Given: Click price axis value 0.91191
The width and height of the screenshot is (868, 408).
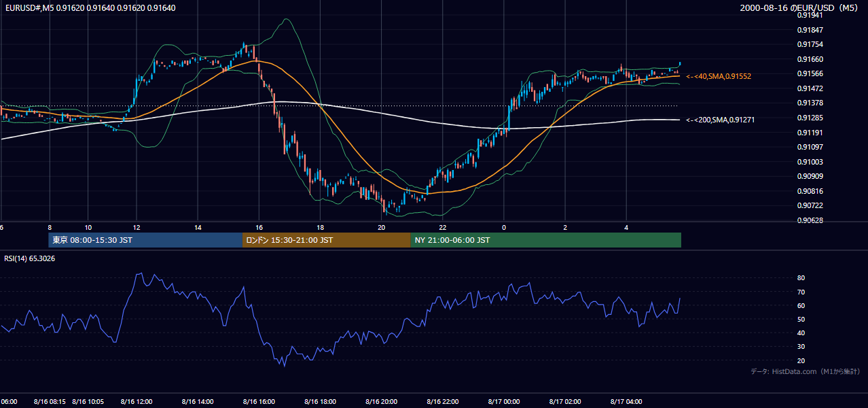Looking at the screenshot, I should (x=810, y=133).
